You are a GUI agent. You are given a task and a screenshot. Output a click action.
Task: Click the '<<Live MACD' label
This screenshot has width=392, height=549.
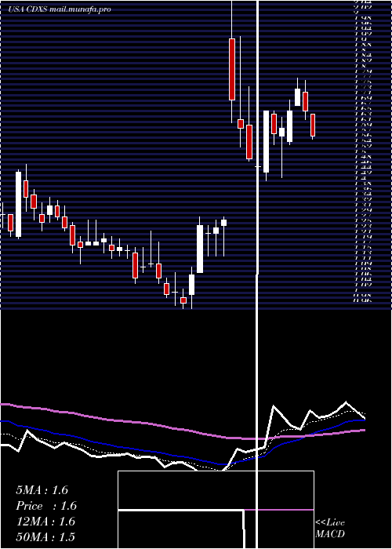click(x=330, y=529)
